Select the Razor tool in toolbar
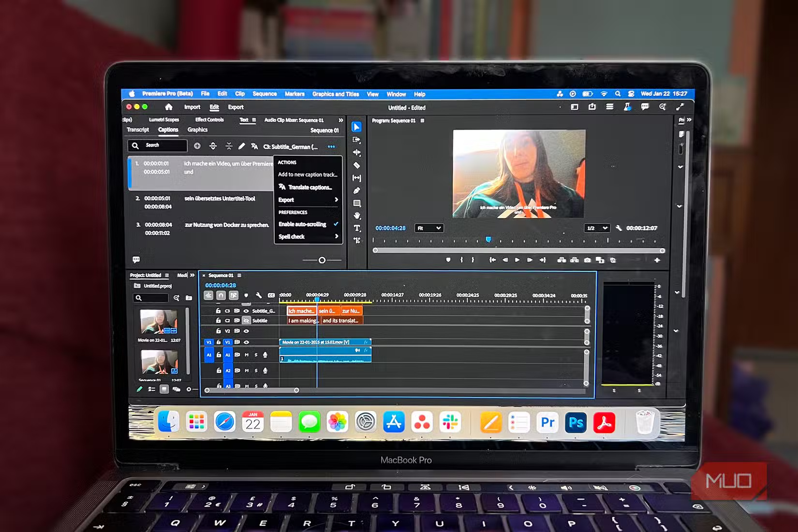This screenshot has width=798, height=532. (357, 165)
